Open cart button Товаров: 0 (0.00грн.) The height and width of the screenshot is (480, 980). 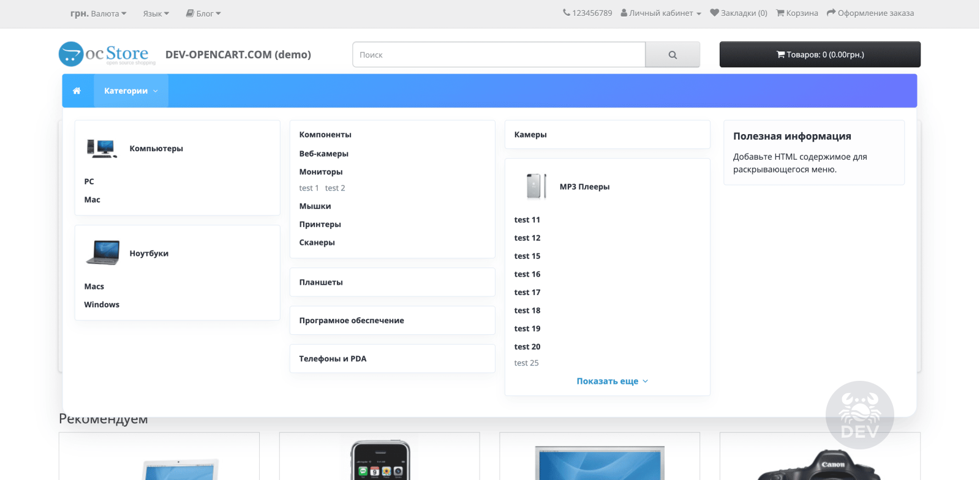(820, 54)
